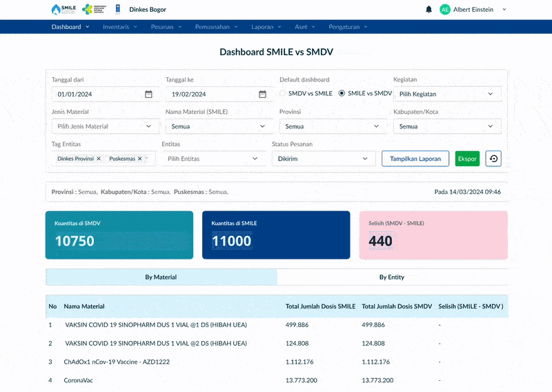Open the Pengaturan menu
Image resolution: width=552 pixels, height=392 pixels.
(x=348, y=27)
